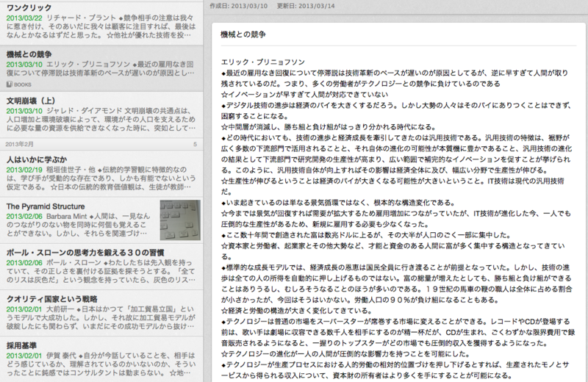
Task: Click the BOOKS notebook icon under 機械との競争
Action: pos(10,84)
